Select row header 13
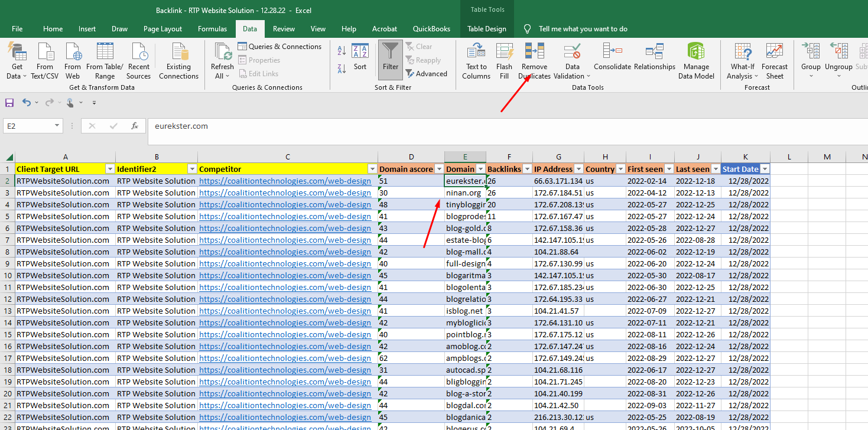Screen dimensions: 868x430 point(8,311)
